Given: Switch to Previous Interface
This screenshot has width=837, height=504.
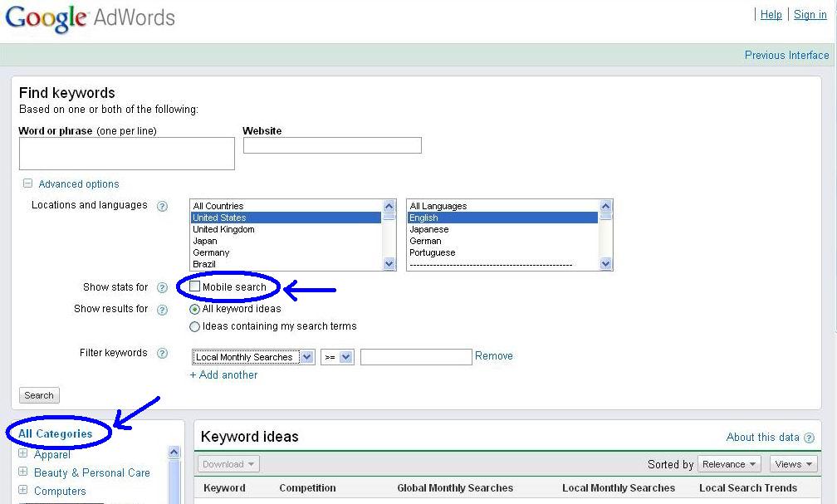Looking at the screenshot, I should (787, 55).
